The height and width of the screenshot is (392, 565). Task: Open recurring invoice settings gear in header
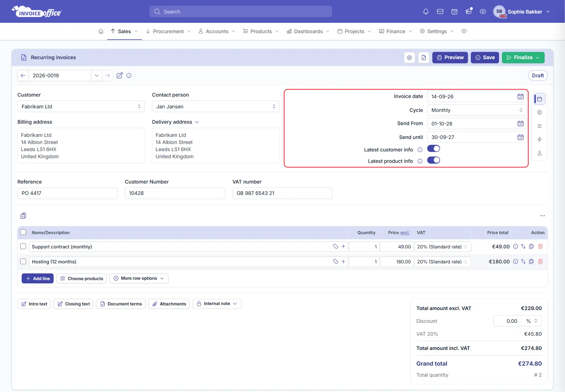click(x=410, y=58)
